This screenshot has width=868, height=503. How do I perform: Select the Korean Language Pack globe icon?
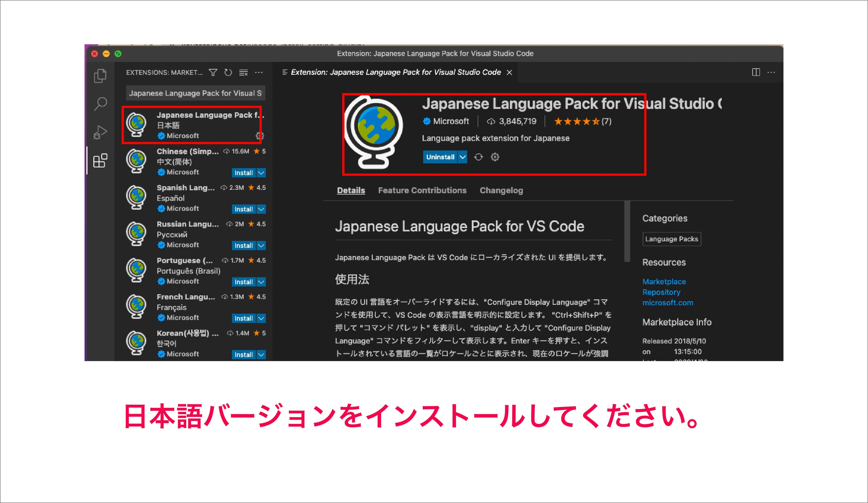point(136,343)
